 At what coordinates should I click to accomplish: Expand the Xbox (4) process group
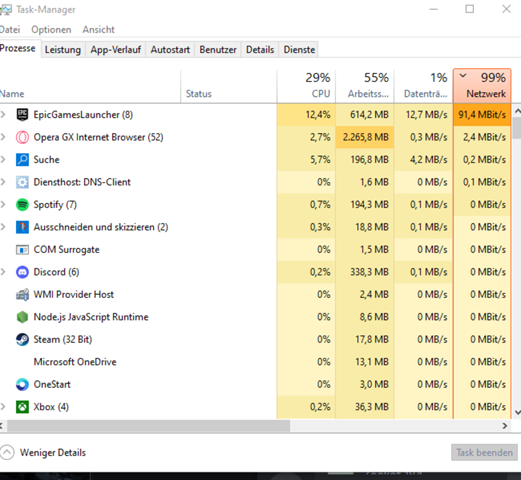point(3,407)
